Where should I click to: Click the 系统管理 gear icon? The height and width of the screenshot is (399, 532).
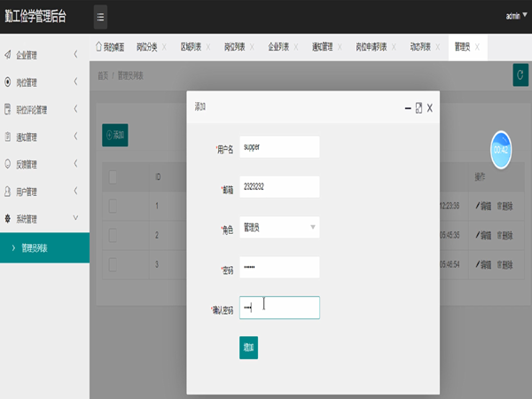pos(8,218)
